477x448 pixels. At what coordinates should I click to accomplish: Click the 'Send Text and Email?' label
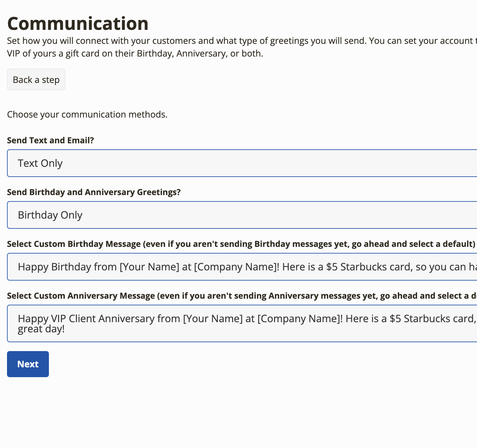click(50, 140)
